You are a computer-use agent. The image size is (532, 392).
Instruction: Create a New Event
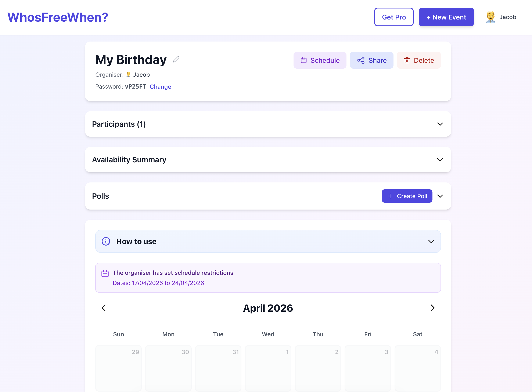pos(446,17)
